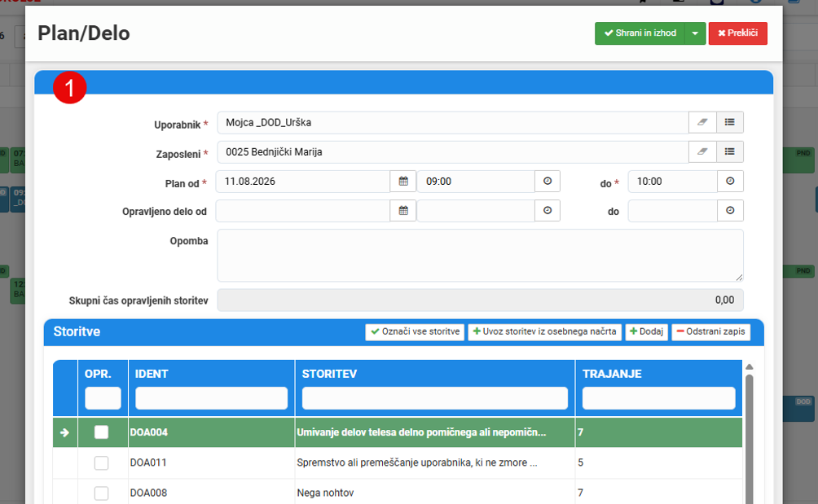
Task: Tick the checkbox in the DOA008 row
Action: click(101, 493)
